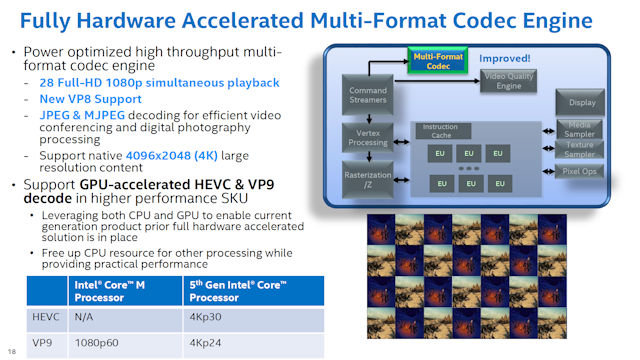Click the JPEG & MJPEG text
The image size is (640, 360).
82,115
